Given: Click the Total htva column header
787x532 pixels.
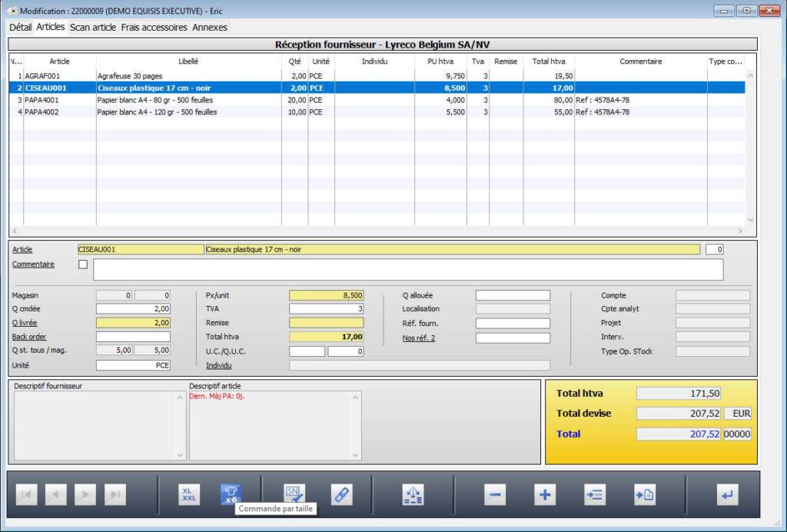Looking at the screenshot, I should (x=549, y=62).
